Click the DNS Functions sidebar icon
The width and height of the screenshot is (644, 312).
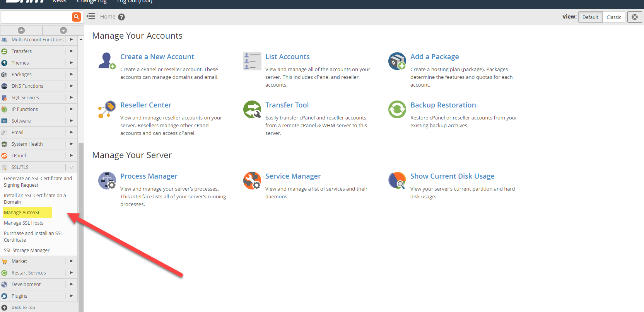4,86
